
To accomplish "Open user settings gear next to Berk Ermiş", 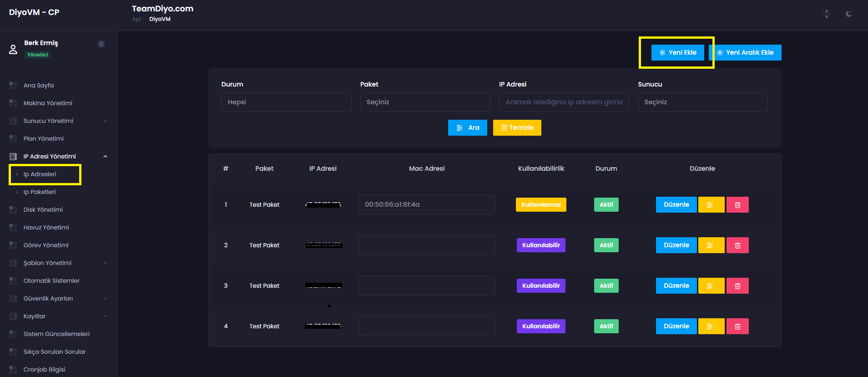I will [x=101, y=44].
